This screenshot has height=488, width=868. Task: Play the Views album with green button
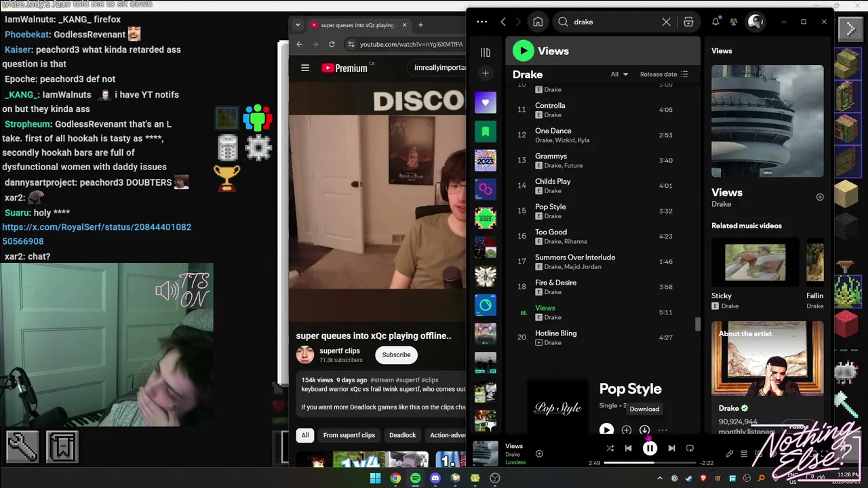(x=523, y=51)
